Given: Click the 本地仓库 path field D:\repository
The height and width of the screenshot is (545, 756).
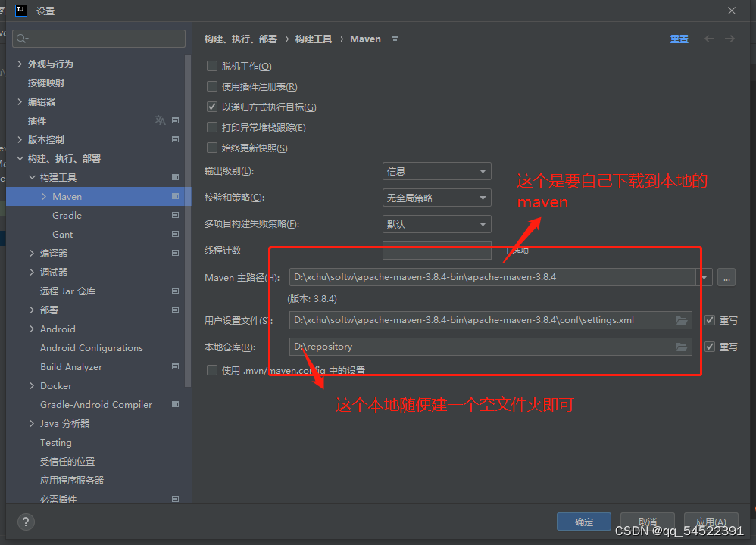Looking at the screenshot, I should coord(491,347).
